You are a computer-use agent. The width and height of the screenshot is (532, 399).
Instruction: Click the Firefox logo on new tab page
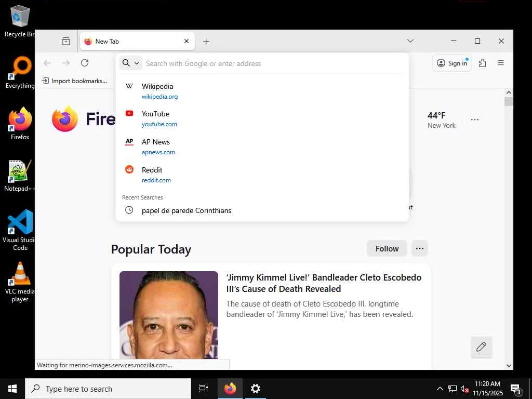click(x=65, y=119)
